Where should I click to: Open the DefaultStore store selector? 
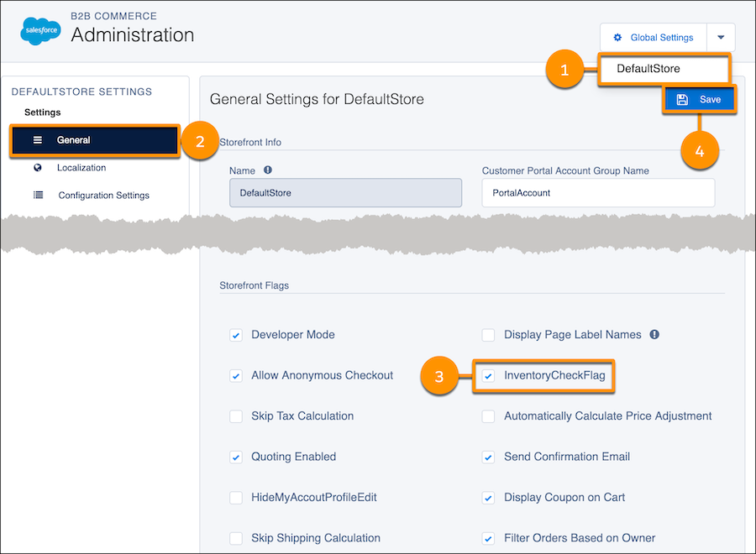[664, 69]
